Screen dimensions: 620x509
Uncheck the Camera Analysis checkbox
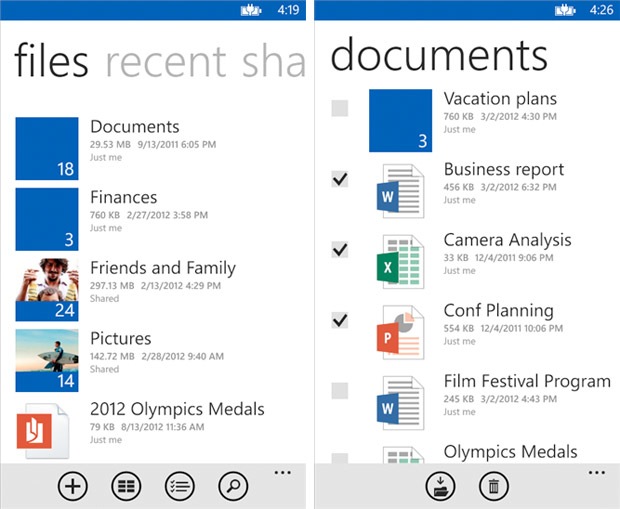point(340,249)
